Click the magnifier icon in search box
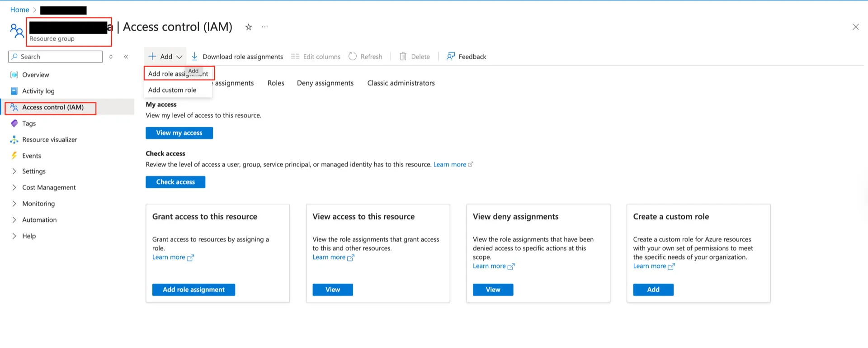The height and width of the screenshot is (348, 868). (14, 57)
